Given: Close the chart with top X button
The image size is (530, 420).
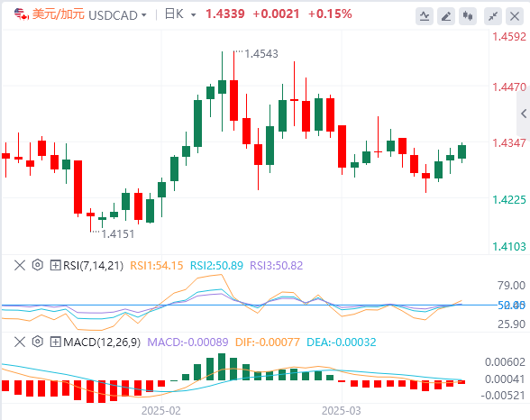Looking at the screenshot, I should (x=515, y=16).
